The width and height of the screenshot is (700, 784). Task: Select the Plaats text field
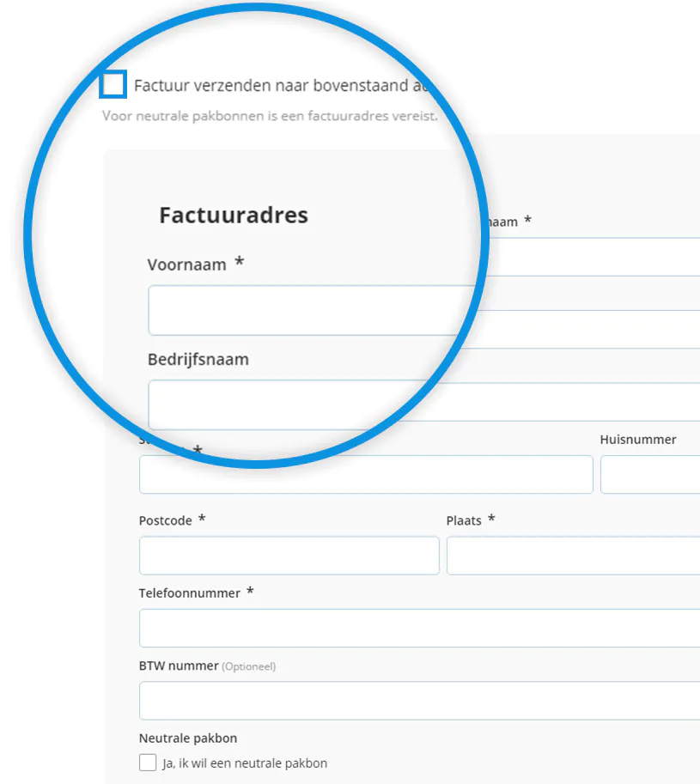pyautogui.click(x=572, y=556)
